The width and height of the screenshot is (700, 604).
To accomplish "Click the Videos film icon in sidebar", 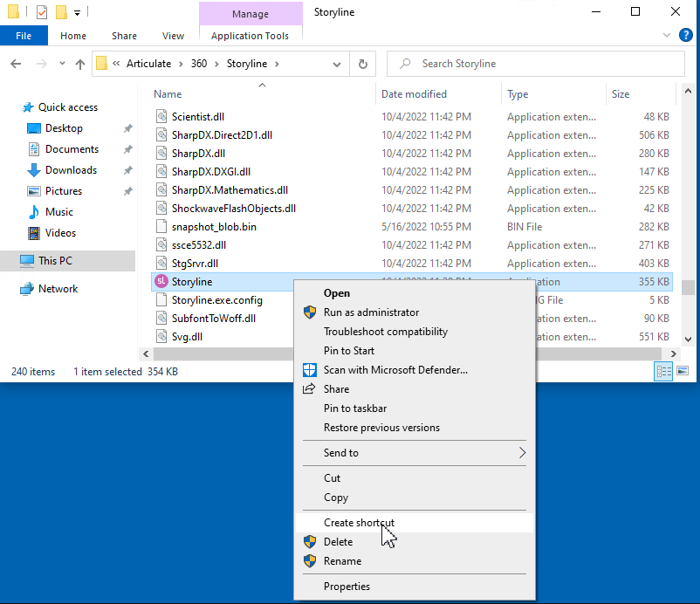I will pyautogui.click(x=33, y=232).
